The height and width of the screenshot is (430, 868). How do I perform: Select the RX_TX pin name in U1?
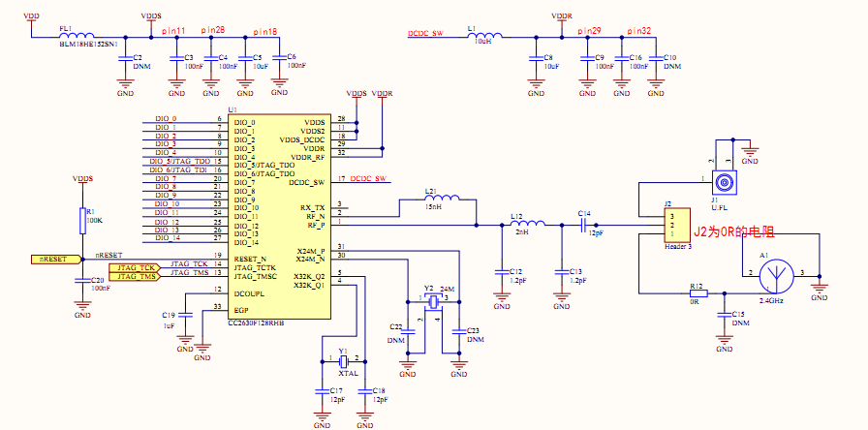[312, 207]
